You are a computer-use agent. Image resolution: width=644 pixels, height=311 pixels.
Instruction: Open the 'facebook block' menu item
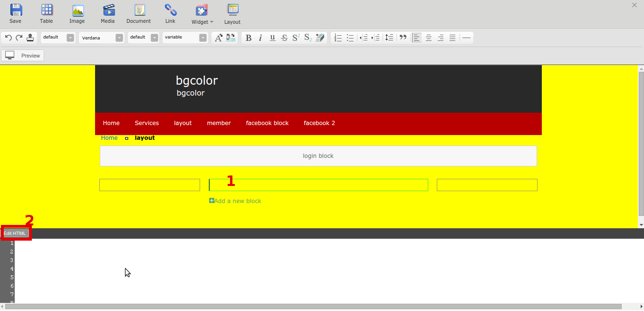(267, 123)
